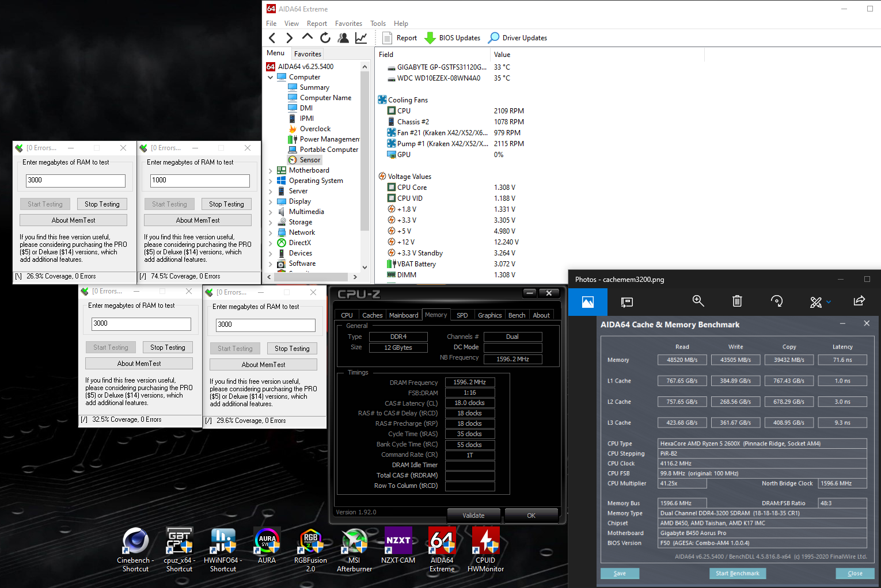Click the Photos zoom magnifier icon
This screenshot has width=881, height=588.
point(698,301)
